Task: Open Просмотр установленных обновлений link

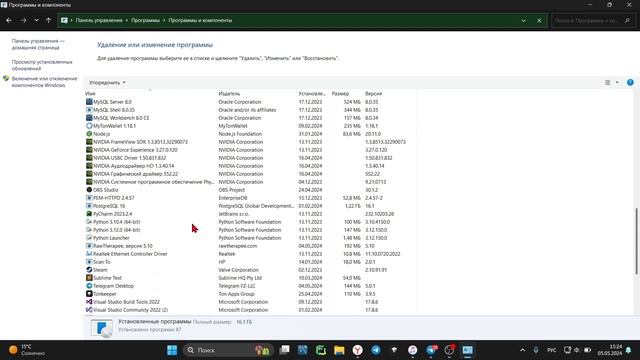Action: coord(42,65)
